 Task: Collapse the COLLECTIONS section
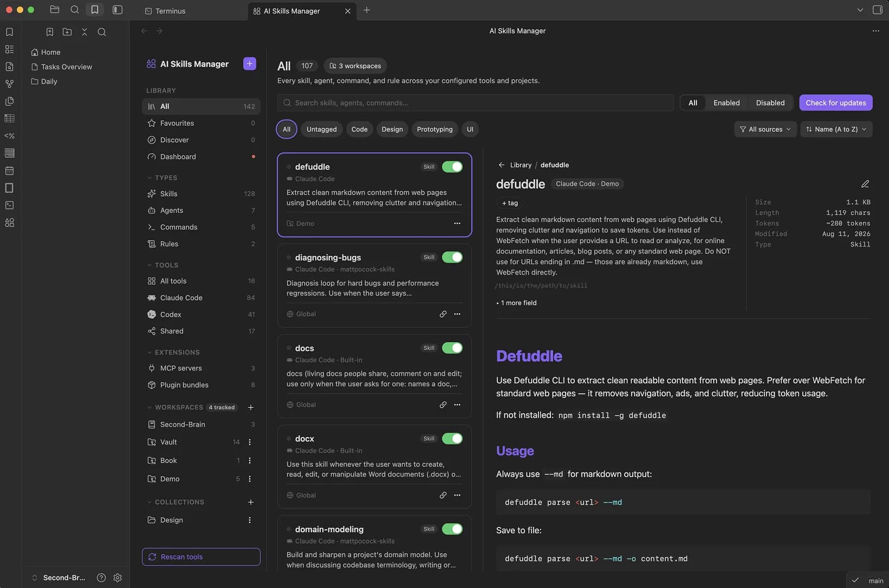pos(176,502)
